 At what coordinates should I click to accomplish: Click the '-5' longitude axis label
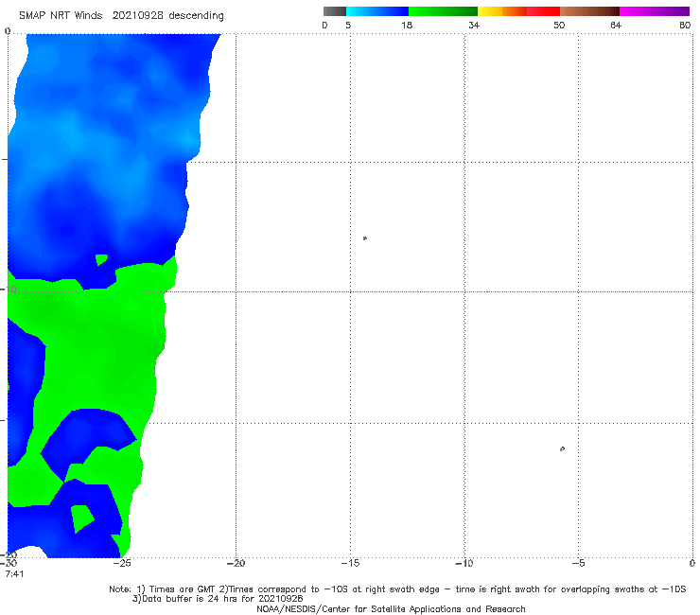[x=578, y=564]
